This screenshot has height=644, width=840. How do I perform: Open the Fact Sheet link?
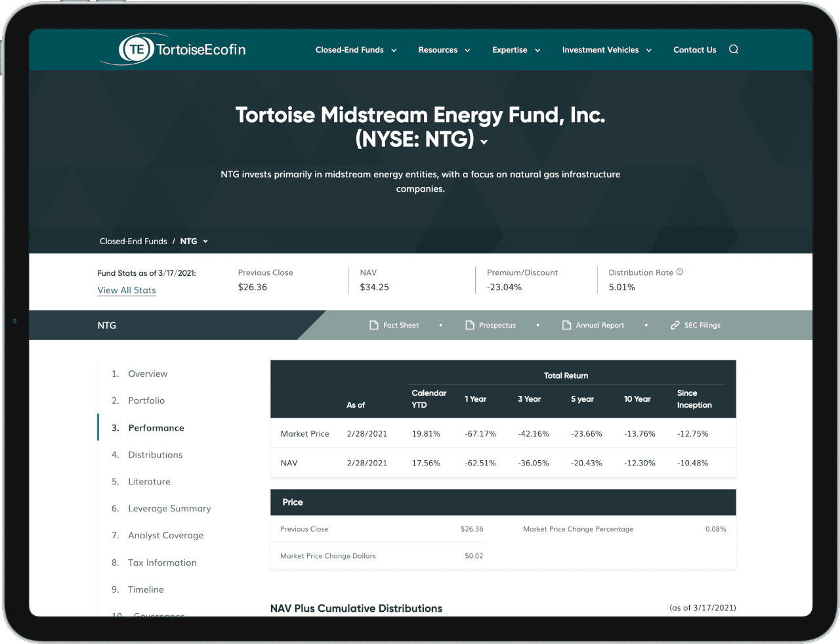click(x=401, y=325)
